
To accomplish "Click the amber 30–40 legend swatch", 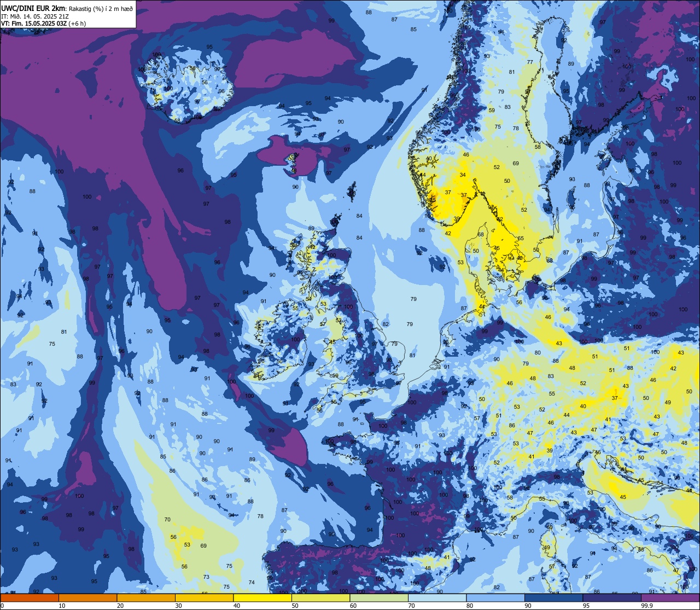I will [204, 597].
